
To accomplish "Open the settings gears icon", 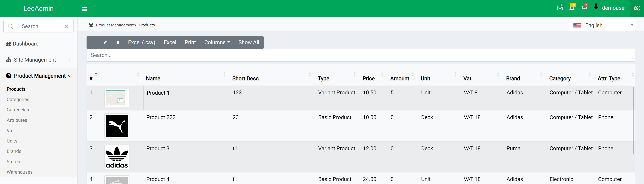I will (x=636, y=8).
